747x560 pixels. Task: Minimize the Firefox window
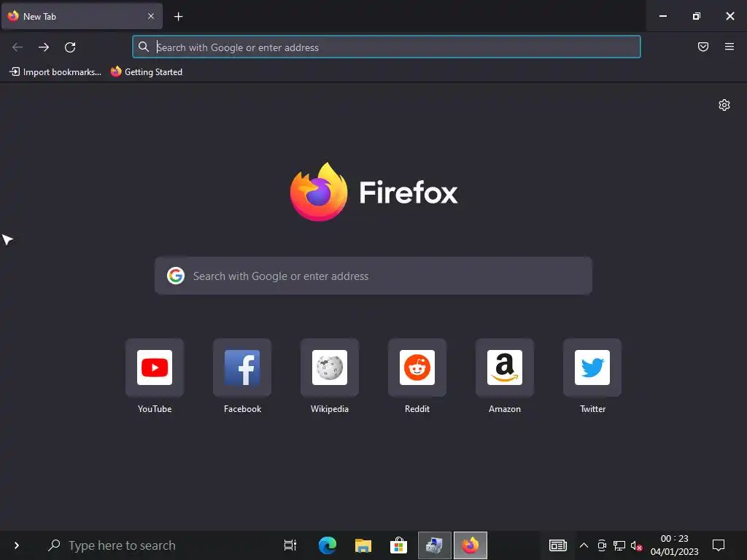tap(662, 16)
